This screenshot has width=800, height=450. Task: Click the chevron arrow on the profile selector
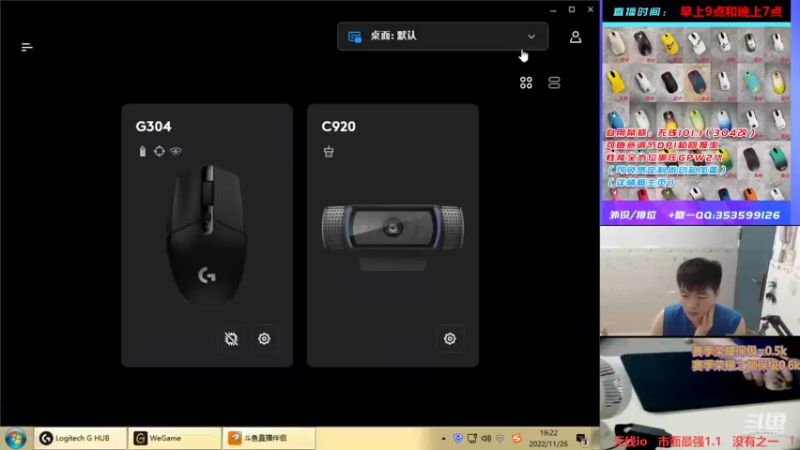531,36
